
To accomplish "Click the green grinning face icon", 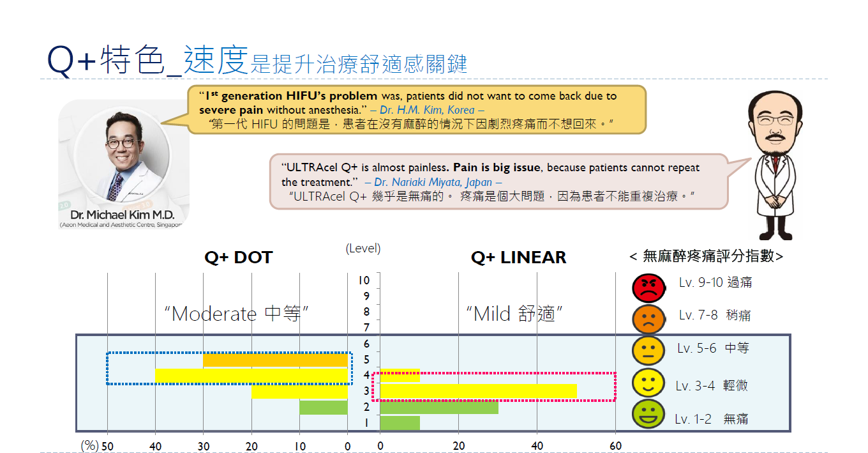I will click(648, 414).
